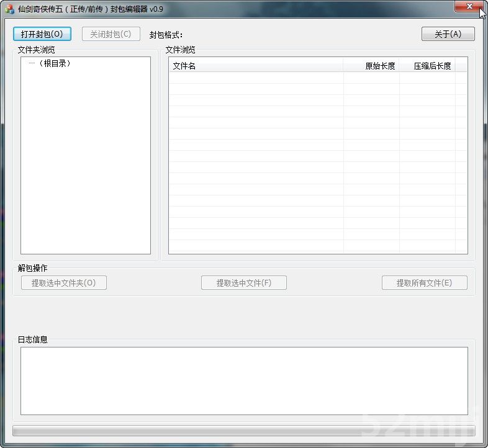Image resolution: width=488 pixels, height=448 pixels.
Task: Sort by the 文件名 column header
Action: coord(255,66)
